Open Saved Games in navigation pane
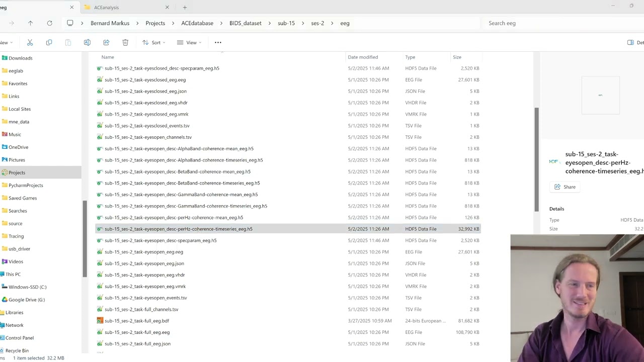The height and width of the screenshot is (362, 644). (x=23, y=198)
